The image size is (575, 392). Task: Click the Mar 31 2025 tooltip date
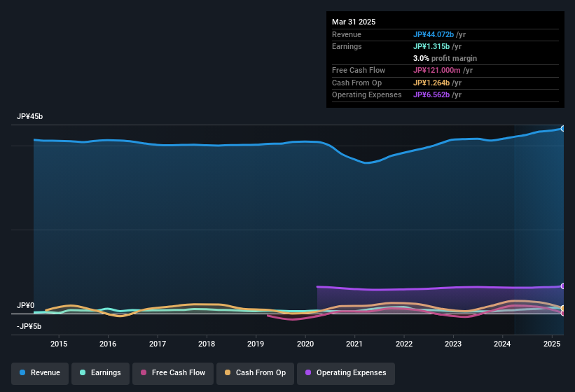click(x=354, y=22)
